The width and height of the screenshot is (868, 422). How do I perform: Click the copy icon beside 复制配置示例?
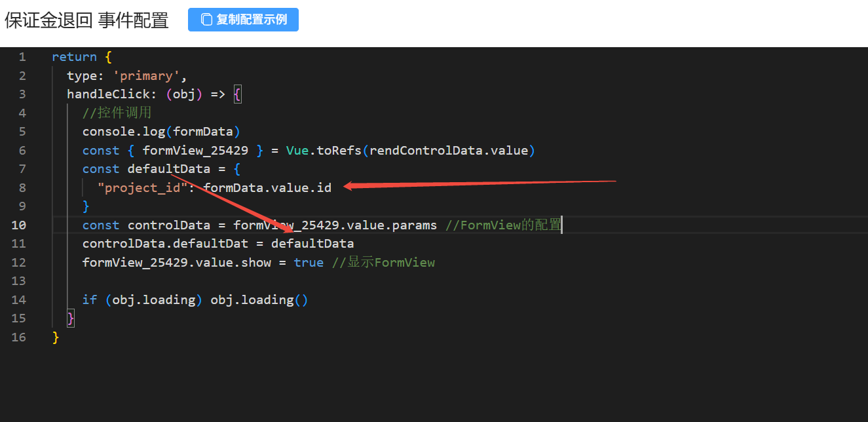tap(206, 20)
